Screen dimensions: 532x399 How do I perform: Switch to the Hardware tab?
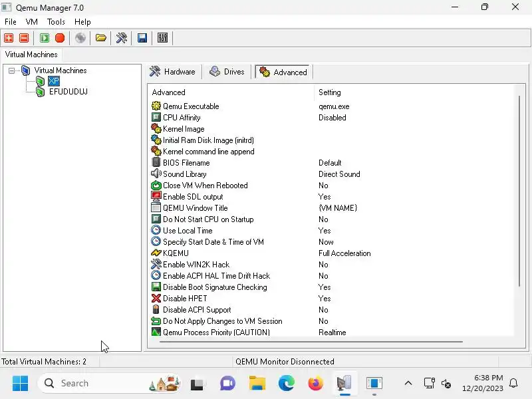(x=173, y=72)
